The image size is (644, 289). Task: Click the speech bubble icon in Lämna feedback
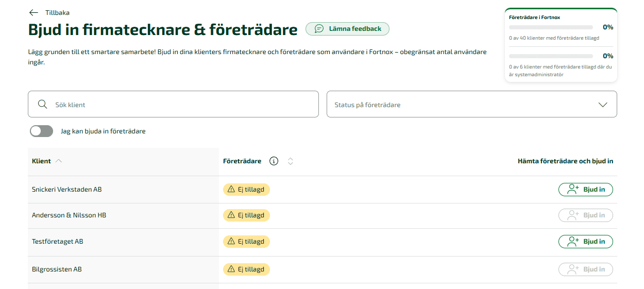pos(319,29)
